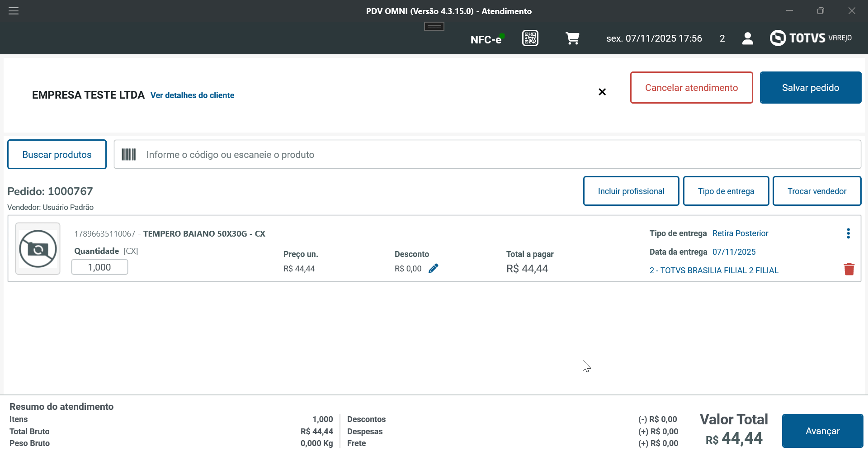Remove customer with X icon
The height and width of the screenshot is (456, 868).
[602, 92]
